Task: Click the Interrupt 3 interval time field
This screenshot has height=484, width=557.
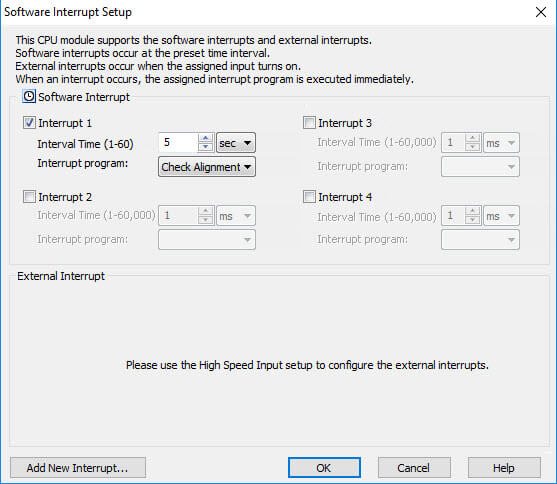Action: point(453,143)
